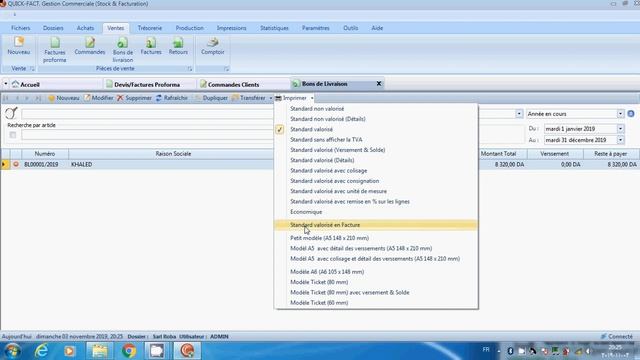Open Chrome from the taskbar
Image resolution: width=640 pixels, height=360 pixels.
pos(129,351)
